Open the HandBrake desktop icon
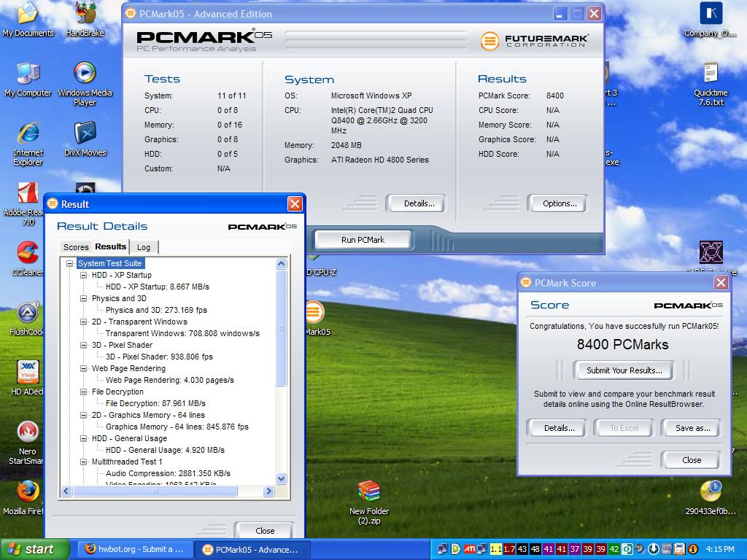The height and width of the screenshot is (560, 747). pyautogui.click(x=85, y=19)
